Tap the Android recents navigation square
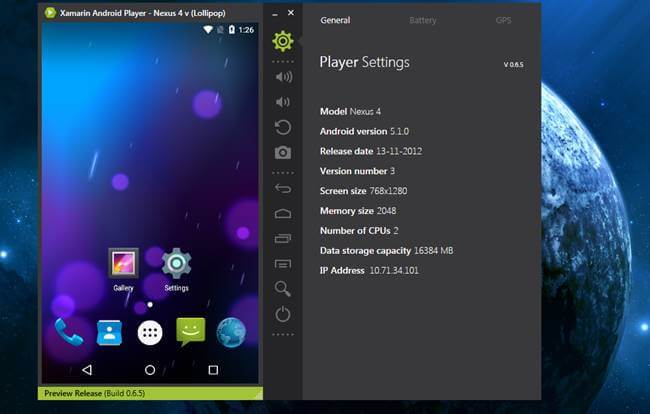 (x=213, y=370)
